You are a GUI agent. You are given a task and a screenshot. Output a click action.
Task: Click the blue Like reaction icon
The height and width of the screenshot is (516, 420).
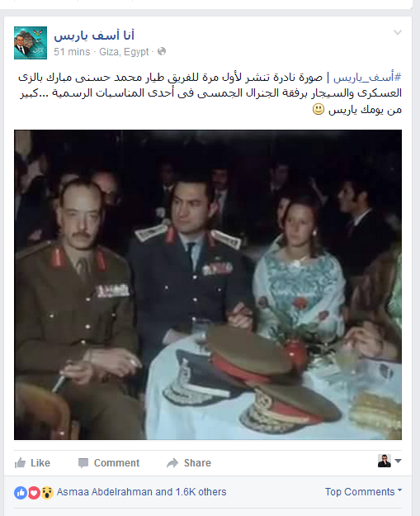(21, 493)
